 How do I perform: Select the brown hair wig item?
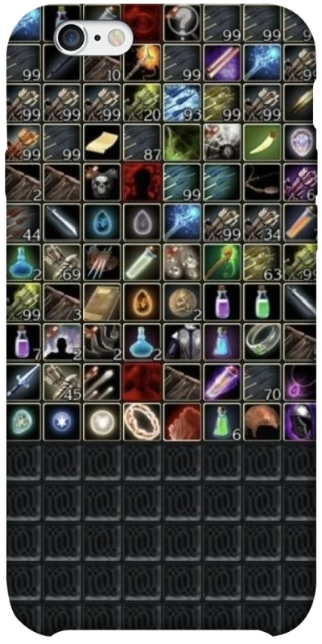tap(263, 421)
